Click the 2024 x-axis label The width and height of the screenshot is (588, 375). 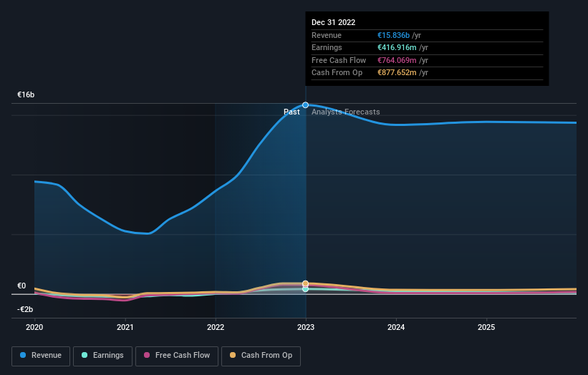point(396,327)
